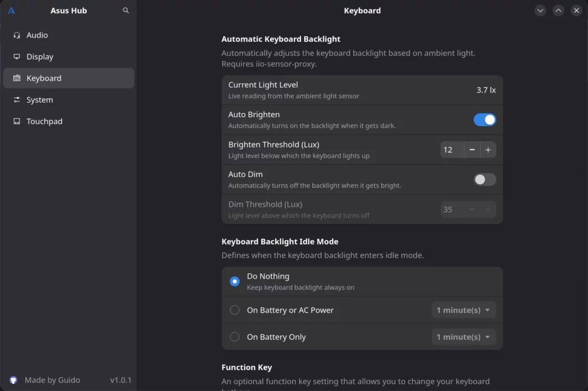This screenshot has width=588, height=391.
Task: Click the Asus Hub logo icon
Action: coord(11,11)
